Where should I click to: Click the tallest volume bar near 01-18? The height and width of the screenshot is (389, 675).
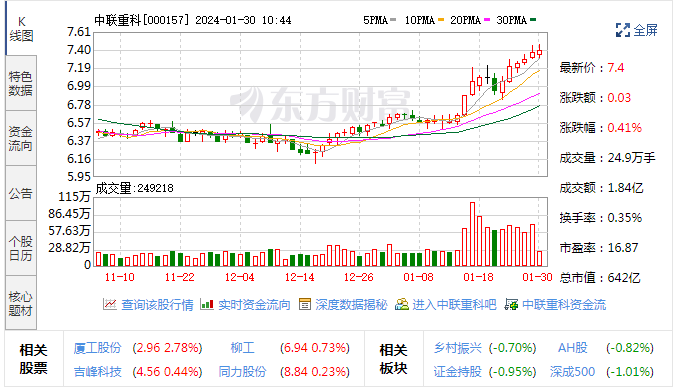click(x=472, y=234)
